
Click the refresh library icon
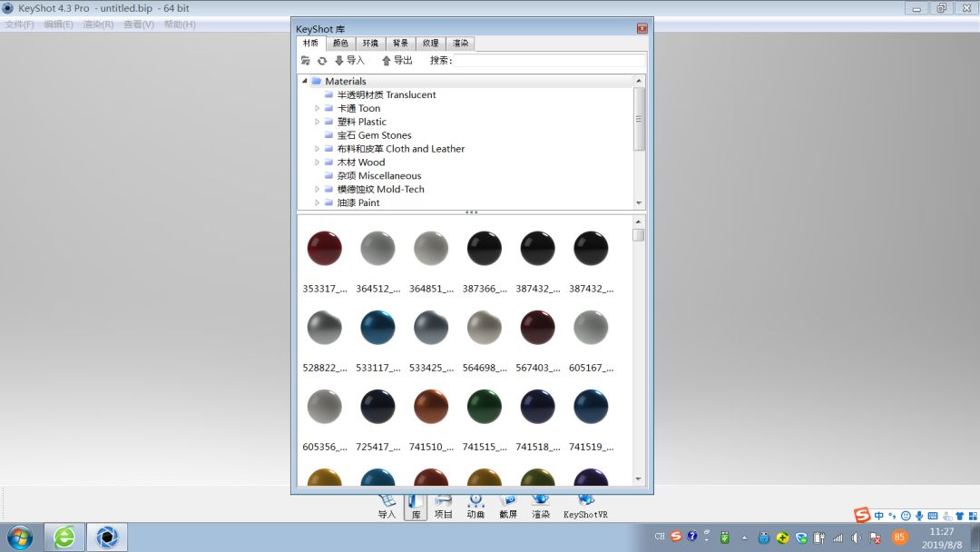click(322, 61)
